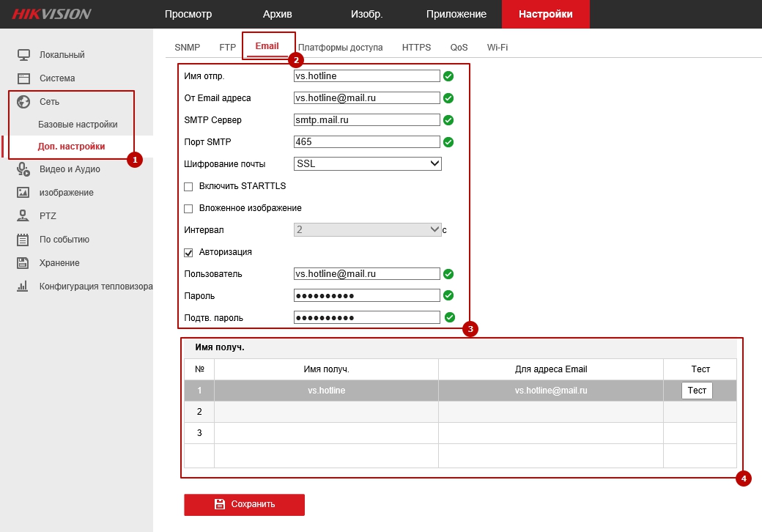The image size is (762, 532).
Task: Switch to the FTP tab
Action: pyautogui.click(x=228, y=48)
